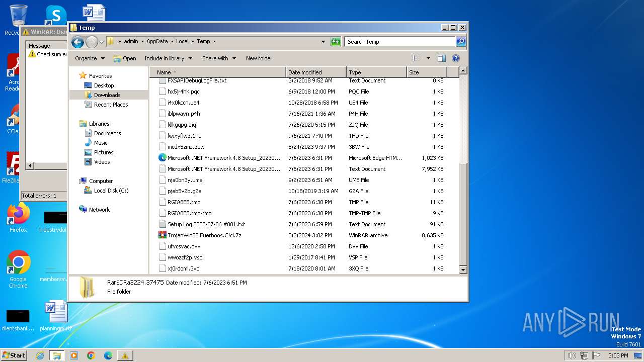
Task: Click the Start button
Action: 14,355
